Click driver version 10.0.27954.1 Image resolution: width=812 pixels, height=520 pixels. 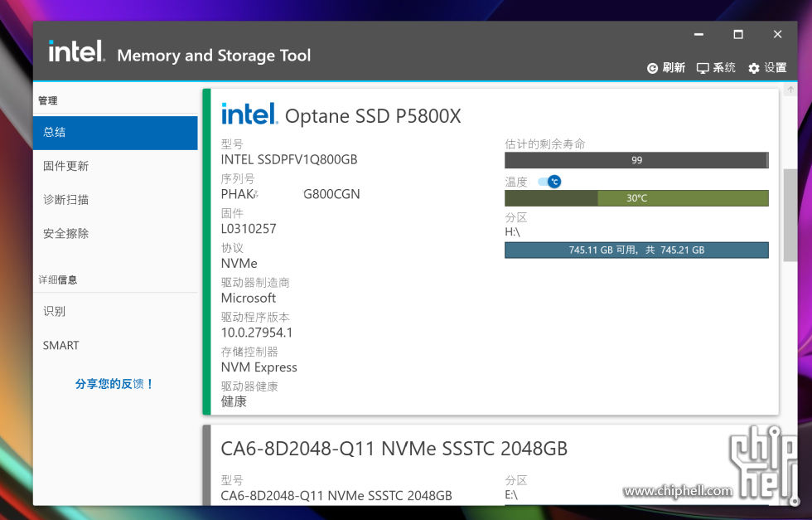click(x=257, y=333)
